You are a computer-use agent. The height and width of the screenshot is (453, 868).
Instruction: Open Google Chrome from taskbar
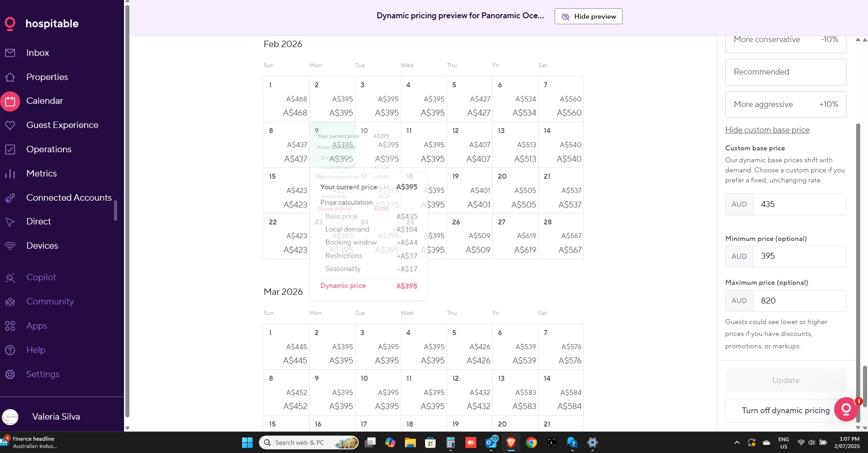pyautogui.click(x=531, y=442)
